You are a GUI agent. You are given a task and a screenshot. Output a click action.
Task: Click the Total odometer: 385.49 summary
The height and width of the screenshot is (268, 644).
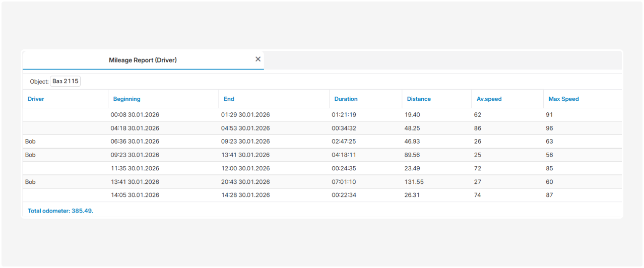tap(60, 211)
